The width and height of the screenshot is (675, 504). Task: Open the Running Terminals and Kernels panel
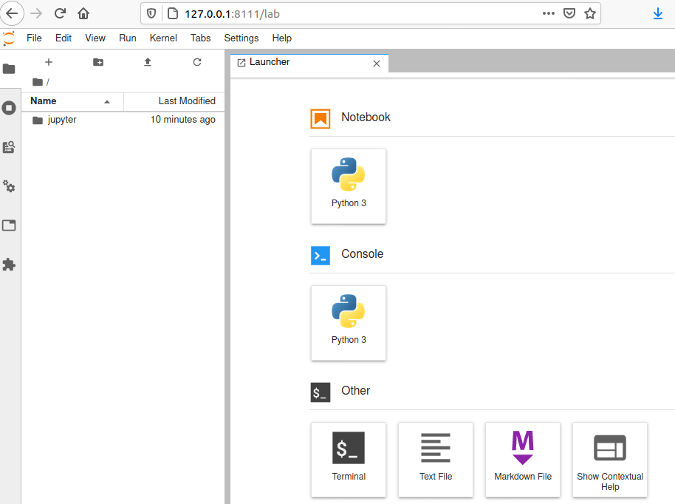coord(9,108)
